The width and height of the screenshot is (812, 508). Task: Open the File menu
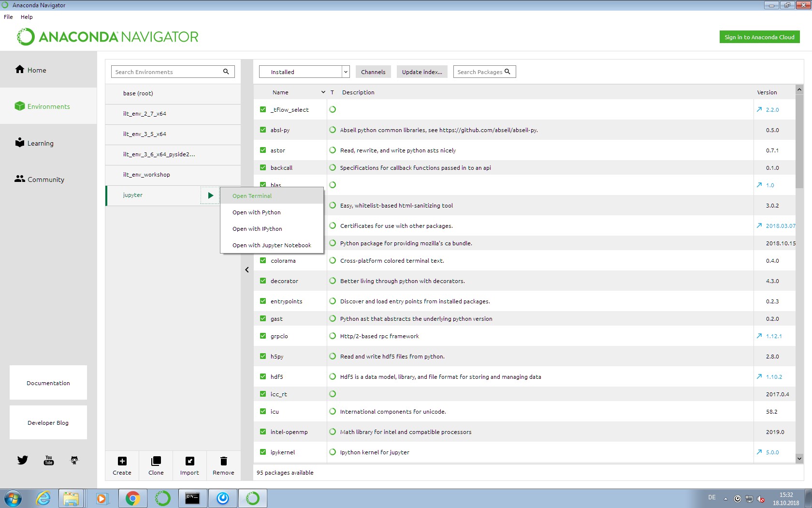[8, 16]
